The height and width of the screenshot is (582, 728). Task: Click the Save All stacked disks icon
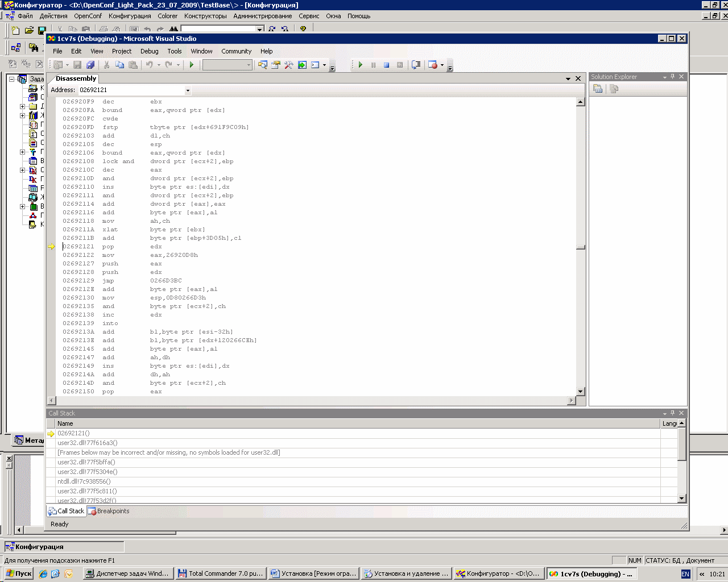(x=90, y=65)
